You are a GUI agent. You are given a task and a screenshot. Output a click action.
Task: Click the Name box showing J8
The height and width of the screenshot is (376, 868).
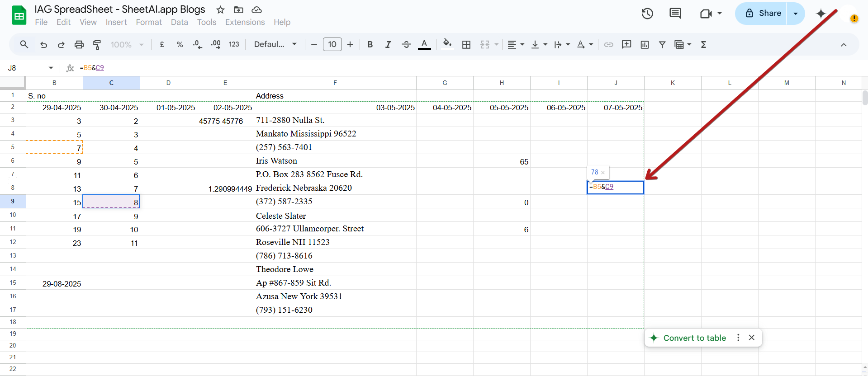30,68
